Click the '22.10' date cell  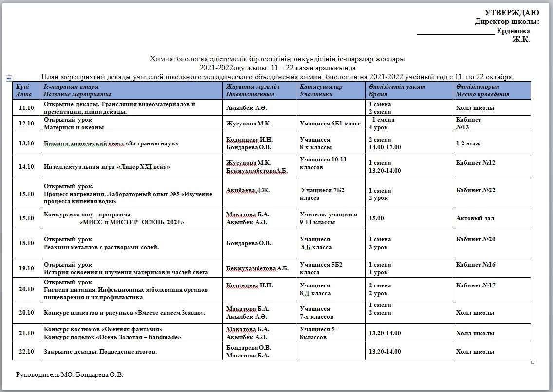point(26,352)
